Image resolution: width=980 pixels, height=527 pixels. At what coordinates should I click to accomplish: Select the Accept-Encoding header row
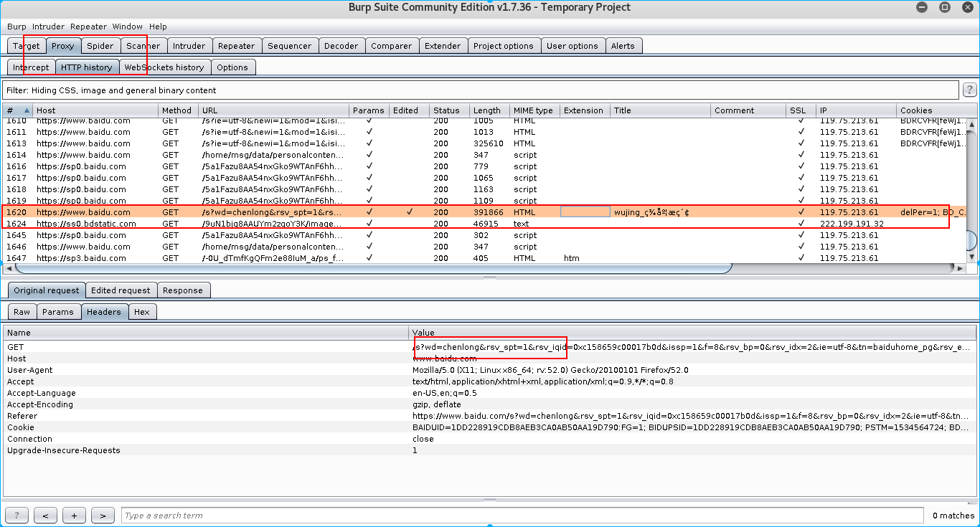[x=489, y=404]
